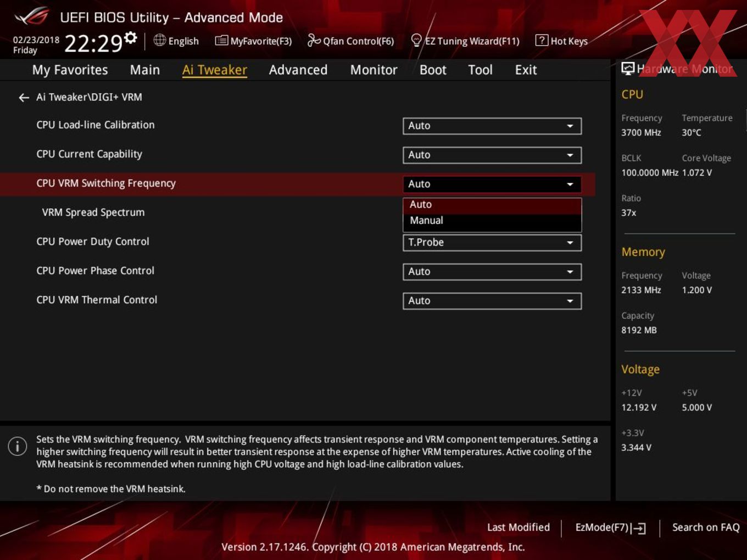
Task: Click the EzMode exit arrow icon
Action: pos(639,528)
